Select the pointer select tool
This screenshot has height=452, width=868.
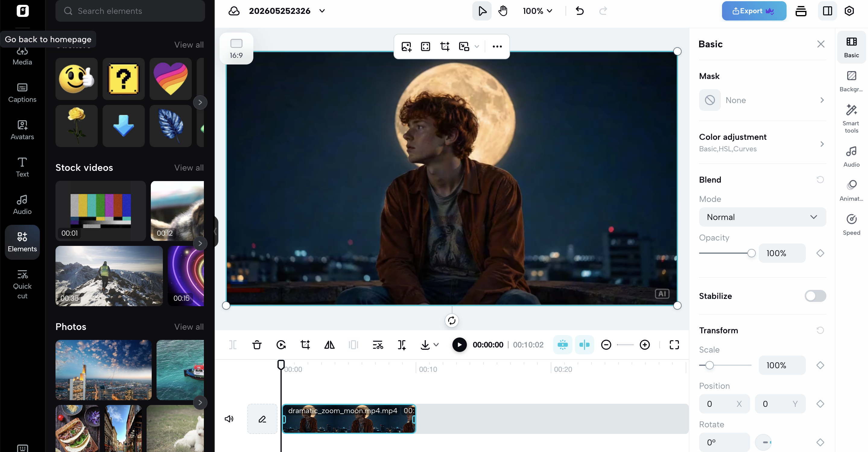(x=482, y=11)
